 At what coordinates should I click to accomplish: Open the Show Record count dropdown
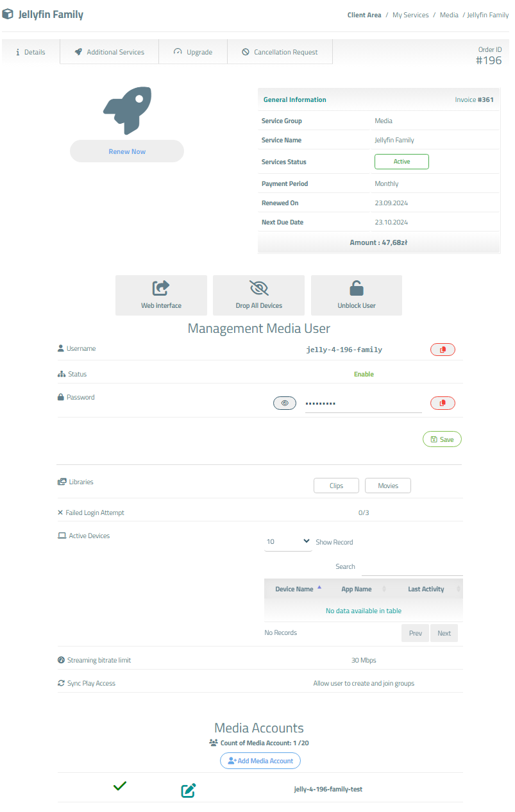coord(288,541)
